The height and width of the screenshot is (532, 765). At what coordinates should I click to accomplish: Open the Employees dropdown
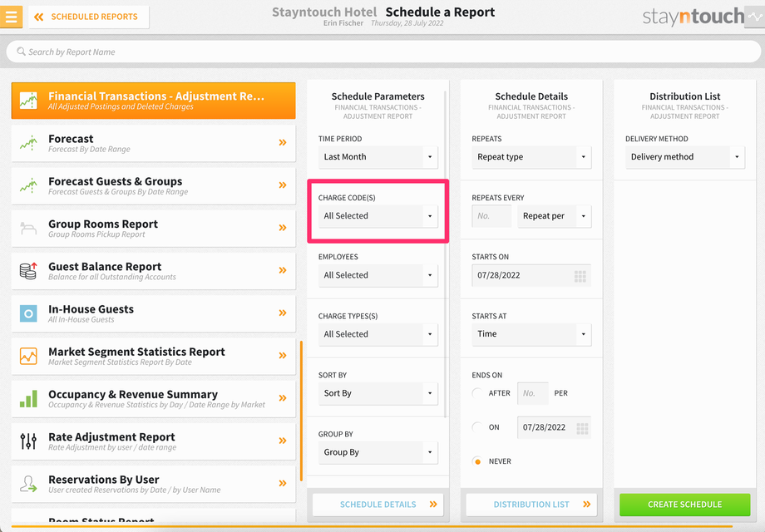click(x=378, y=275)
